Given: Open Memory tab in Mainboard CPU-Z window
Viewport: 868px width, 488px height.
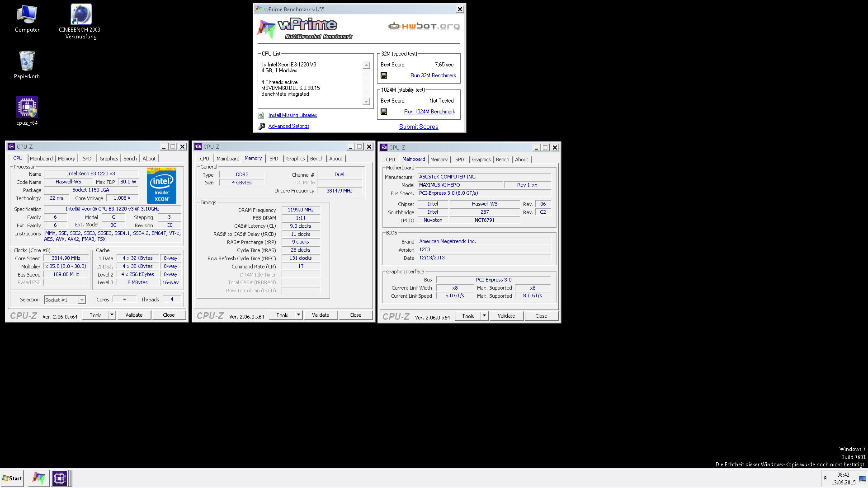Looking at the screenshot, I should 439,160.
